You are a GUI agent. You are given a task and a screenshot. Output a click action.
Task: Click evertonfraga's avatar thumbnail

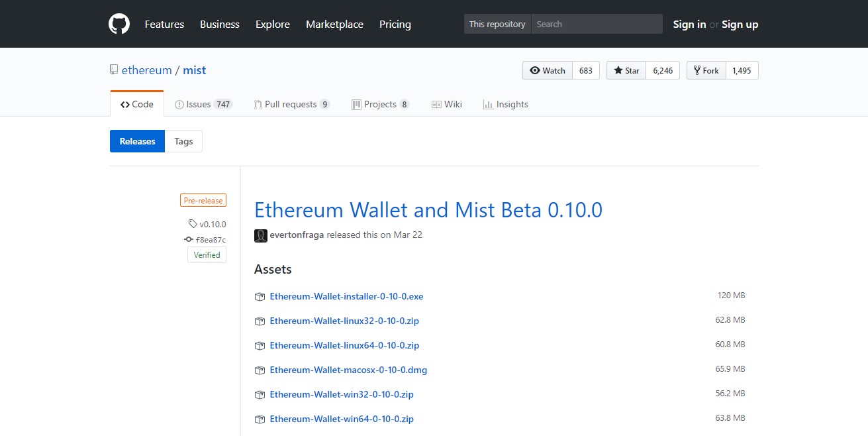[261, 235]
